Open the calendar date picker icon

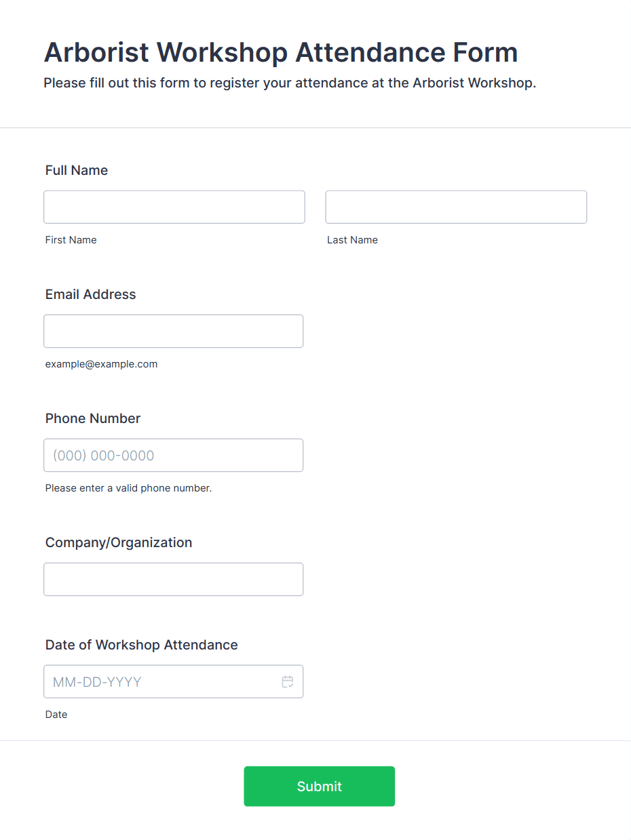point(288,682)
